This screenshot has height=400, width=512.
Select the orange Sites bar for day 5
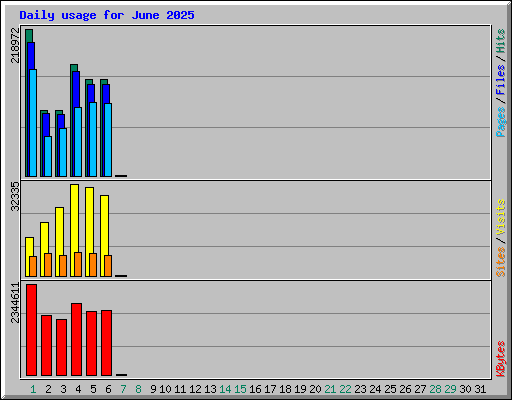click(x=93, y=265)
